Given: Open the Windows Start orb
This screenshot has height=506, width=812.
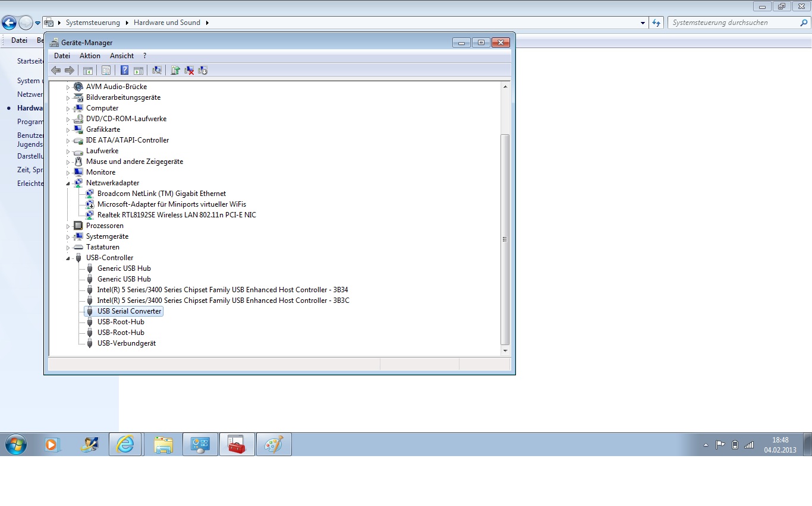Looking at the screenshot, I should [x=16, y=444].
